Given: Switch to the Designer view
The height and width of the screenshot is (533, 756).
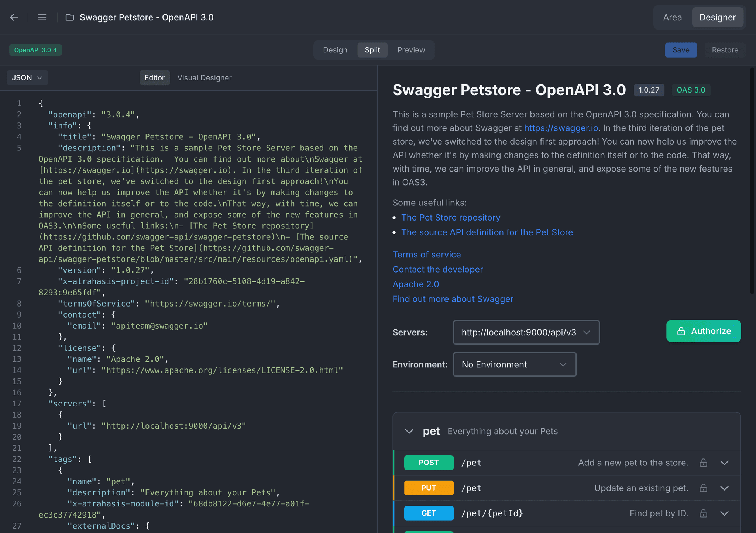Looking at the screenshot, I should pyautogui.click(x=717, y=17).
